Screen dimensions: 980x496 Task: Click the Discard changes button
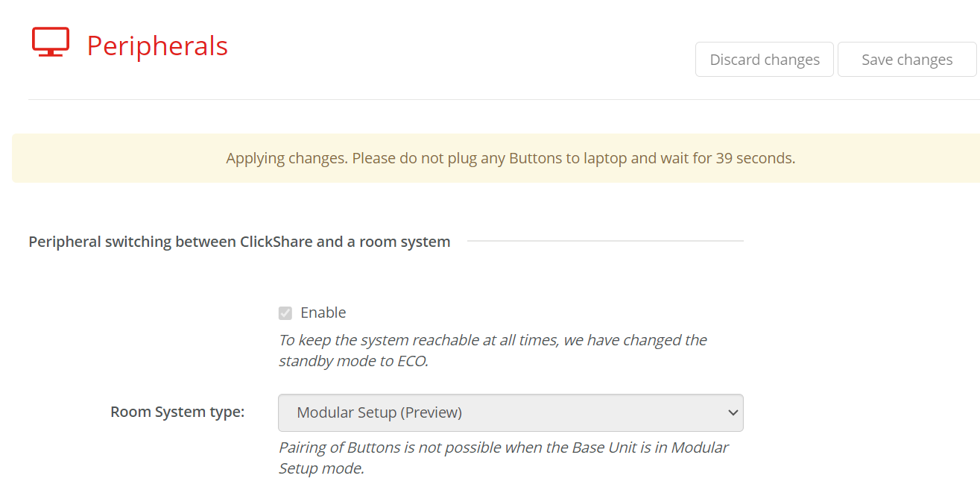point(764,59)
